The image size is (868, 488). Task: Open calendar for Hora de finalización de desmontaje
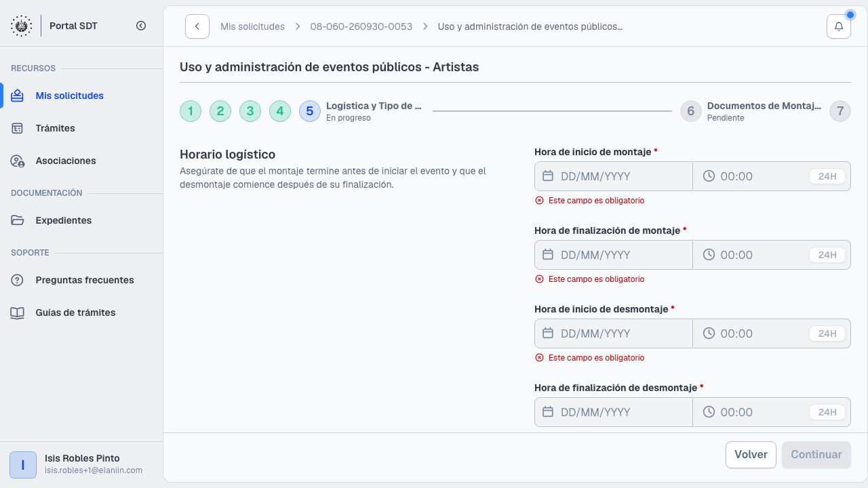[x=548, y=412]
